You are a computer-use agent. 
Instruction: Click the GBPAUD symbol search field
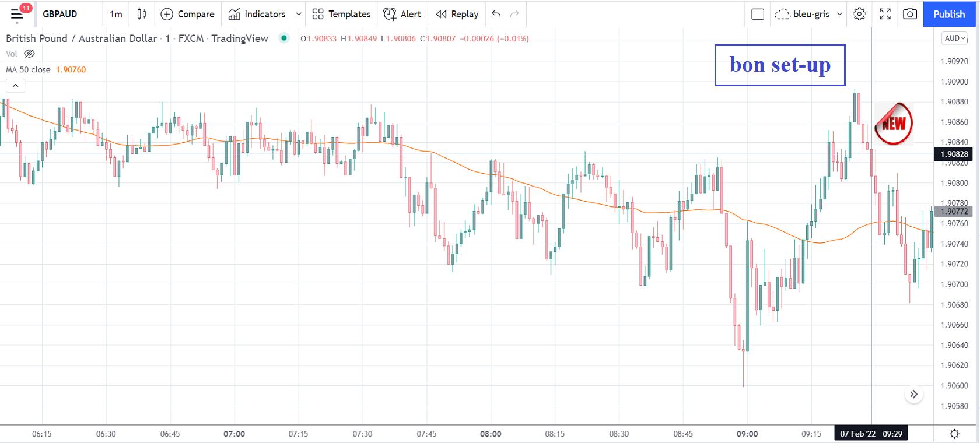[x=60, y=14]
